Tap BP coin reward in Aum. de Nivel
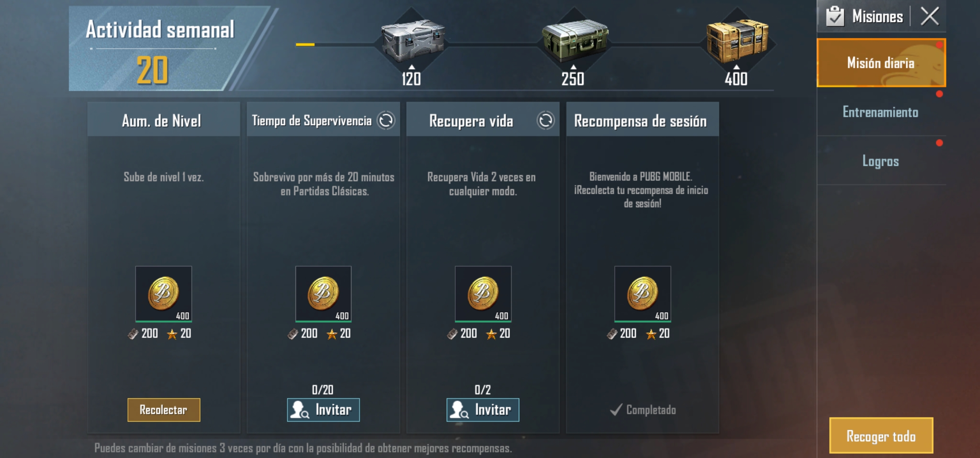980x458 pixels. (164, 294)
